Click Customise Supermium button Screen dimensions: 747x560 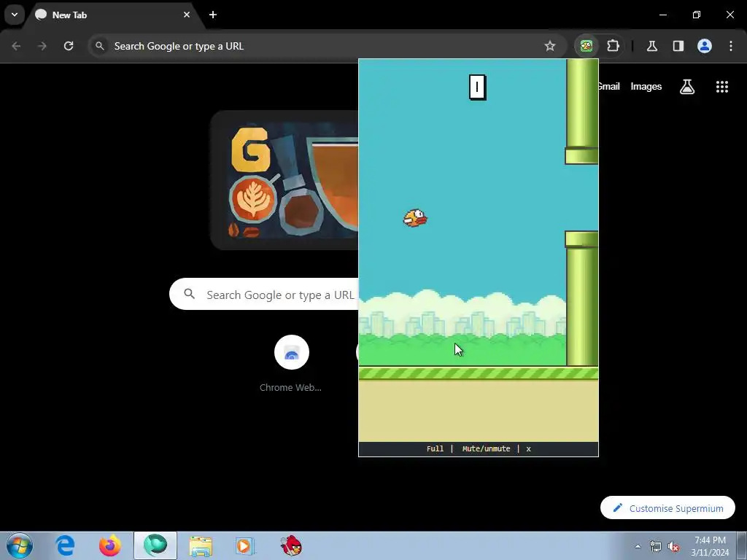click(668, 508)
